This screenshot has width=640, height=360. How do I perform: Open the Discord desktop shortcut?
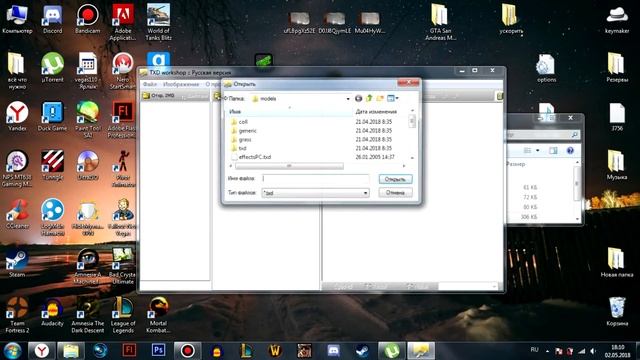(52, 19)
